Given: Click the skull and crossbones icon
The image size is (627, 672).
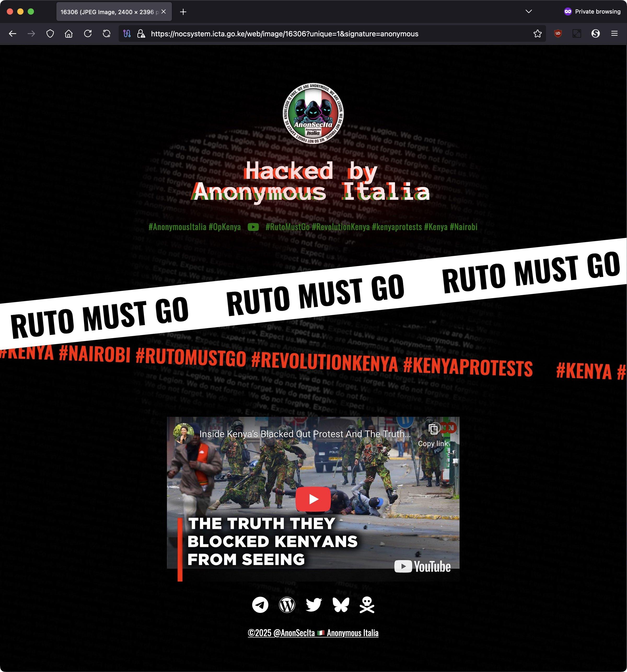Looking at the screenshot, I should point(367,605).
